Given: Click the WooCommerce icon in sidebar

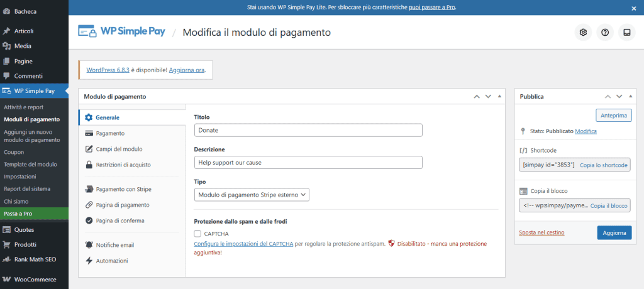Looking at the screenshot, I should pos(6,280).
